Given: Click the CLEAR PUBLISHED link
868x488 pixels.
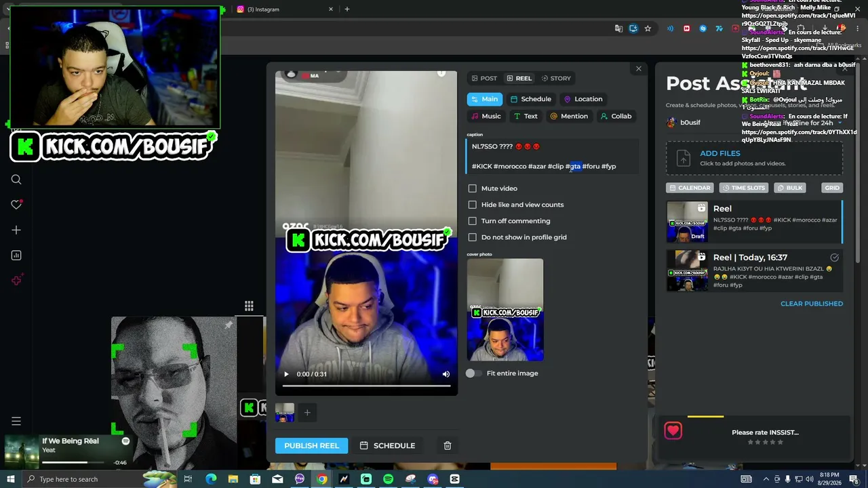Looking at the screenshot, I should (812, 304).
